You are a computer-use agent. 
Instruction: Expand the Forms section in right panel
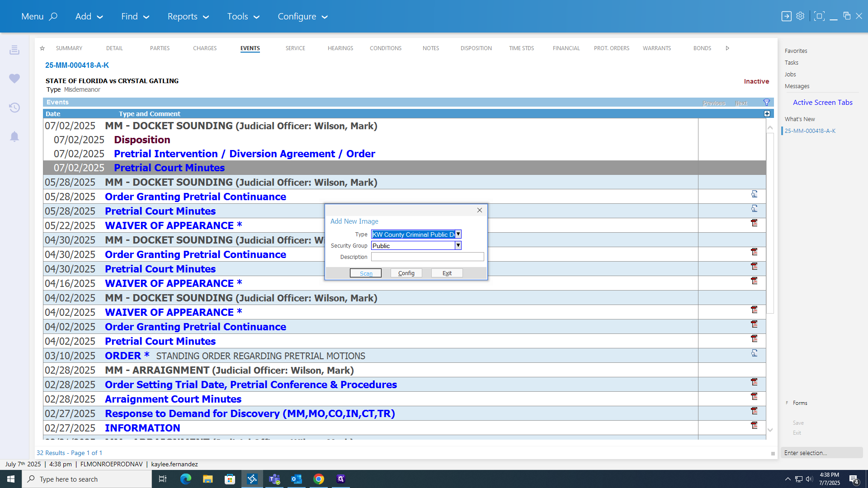click(x=800, y=403)
